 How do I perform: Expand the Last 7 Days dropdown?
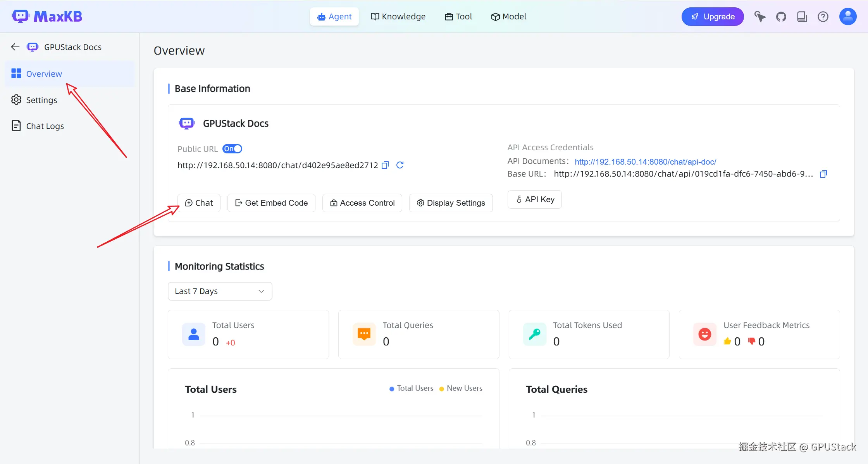pos(220,291)
